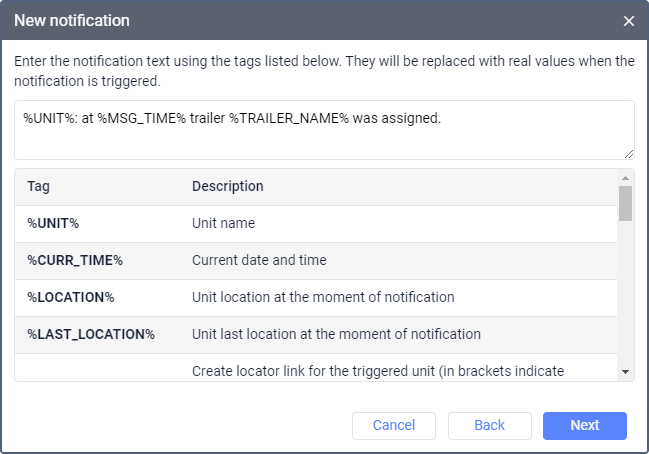Click the Tag column header
The width and height of the screenshot is (649, 454).
click(39, 187)
